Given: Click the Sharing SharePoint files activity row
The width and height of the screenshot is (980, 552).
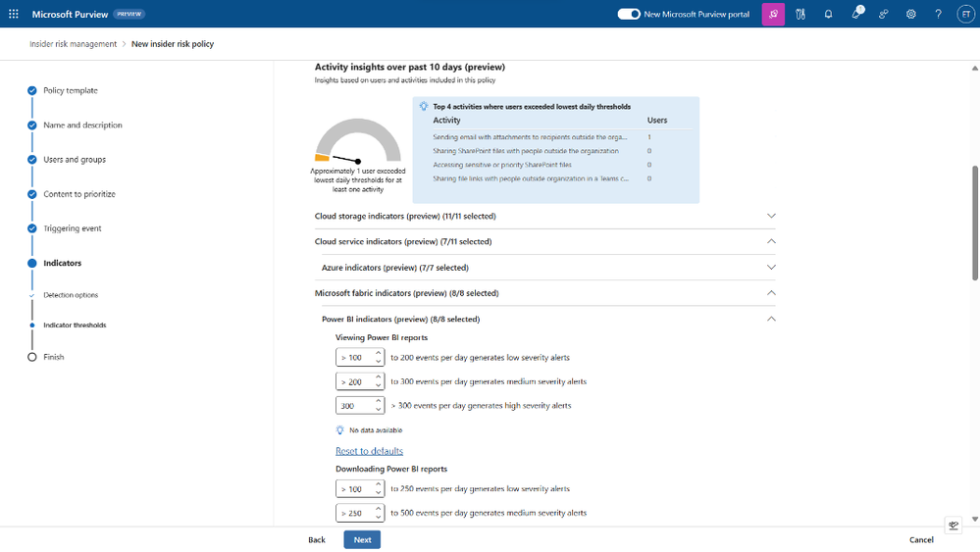Looking at the screenshot, I should (562, 150).
